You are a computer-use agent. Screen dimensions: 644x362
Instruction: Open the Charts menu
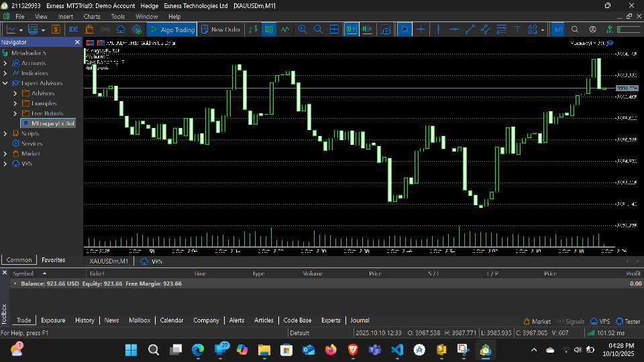[92, 16]
